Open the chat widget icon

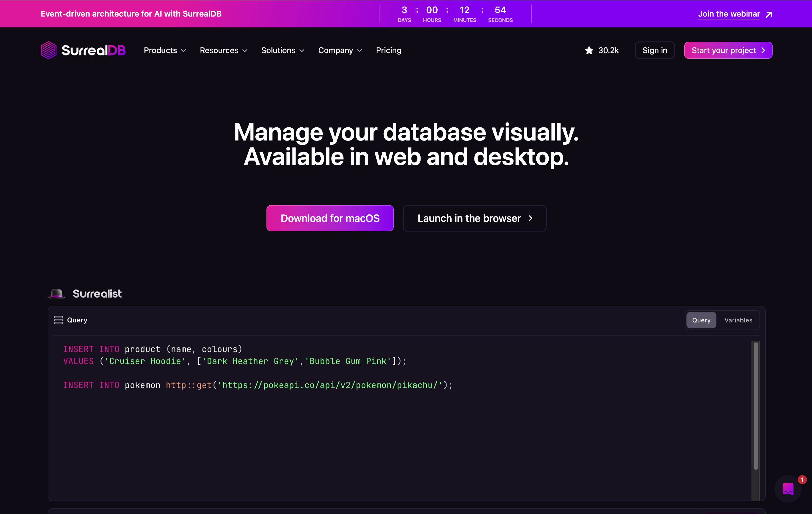(788, 489)
